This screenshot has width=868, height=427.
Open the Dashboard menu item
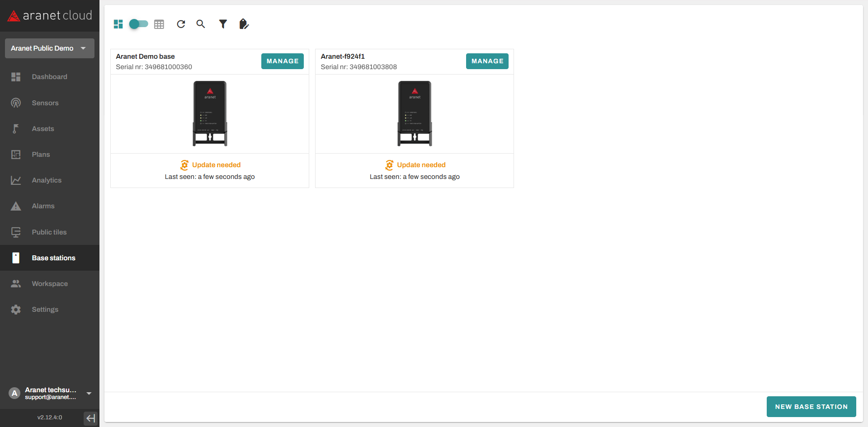(49, 77)
